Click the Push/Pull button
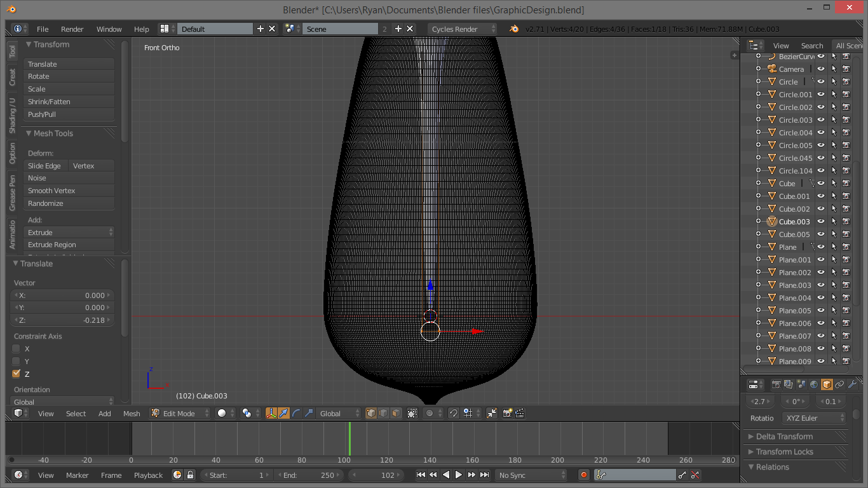 coord(69,114)
